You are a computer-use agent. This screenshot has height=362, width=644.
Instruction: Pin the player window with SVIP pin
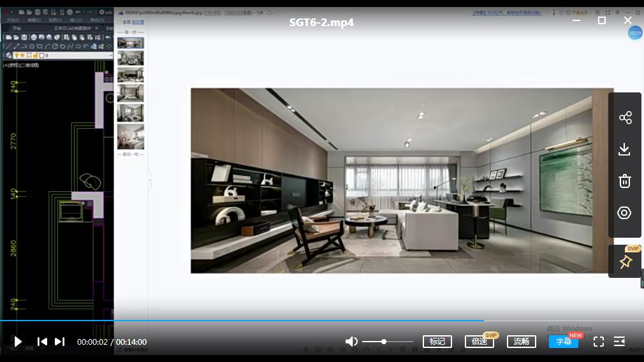(x=626, y=261)
